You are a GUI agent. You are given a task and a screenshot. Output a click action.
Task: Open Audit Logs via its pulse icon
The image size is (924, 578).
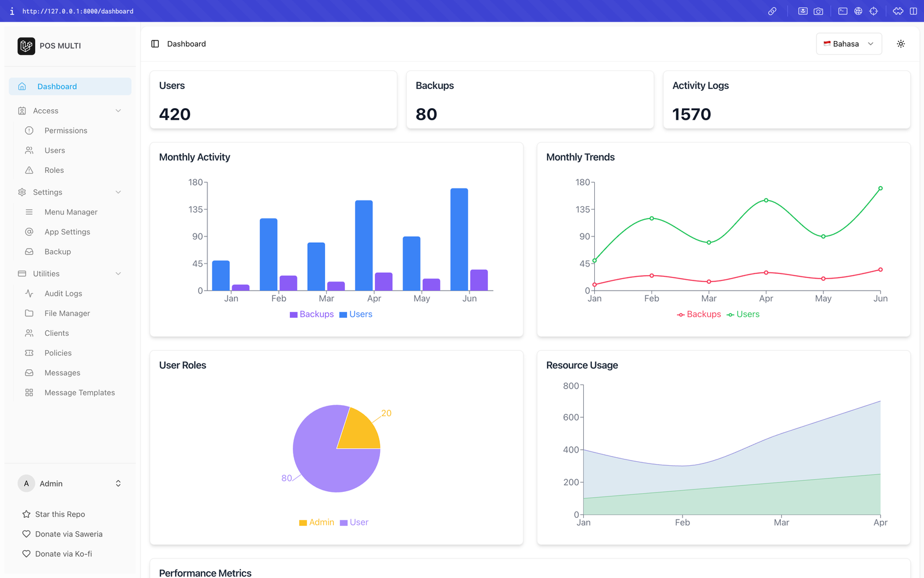[x=29, y=294]
